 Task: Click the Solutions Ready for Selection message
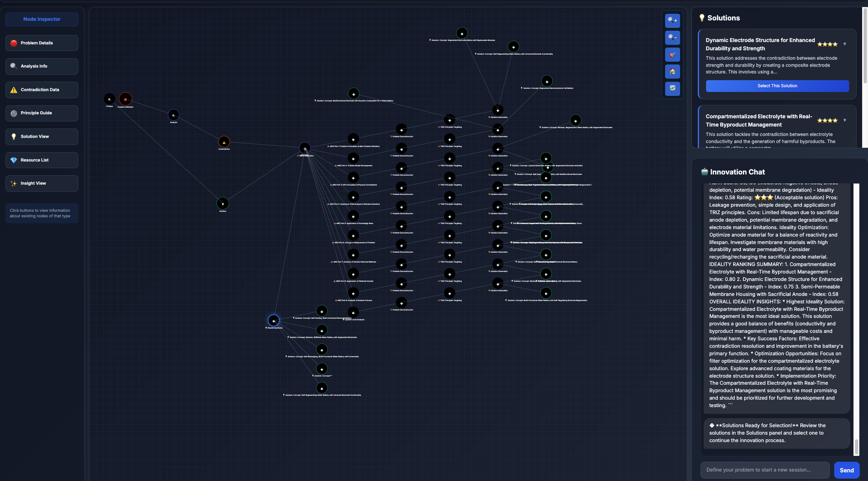click(776, 433)
